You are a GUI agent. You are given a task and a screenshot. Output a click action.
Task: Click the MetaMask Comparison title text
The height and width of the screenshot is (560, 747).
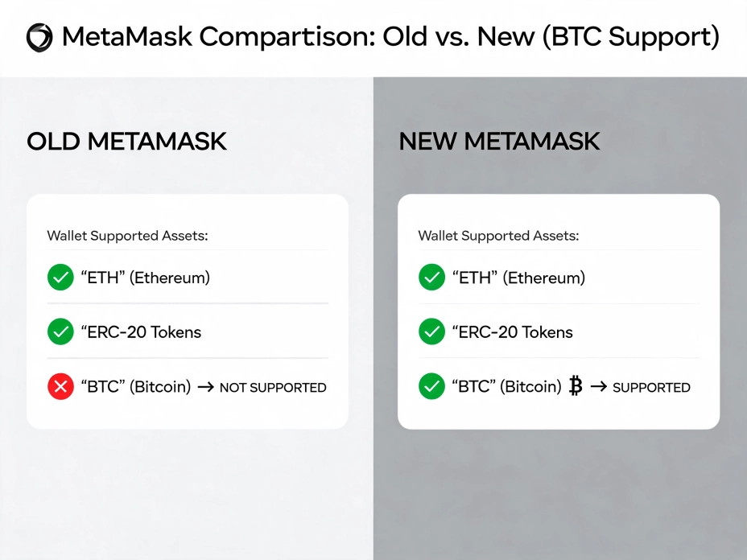coord(390,37)
